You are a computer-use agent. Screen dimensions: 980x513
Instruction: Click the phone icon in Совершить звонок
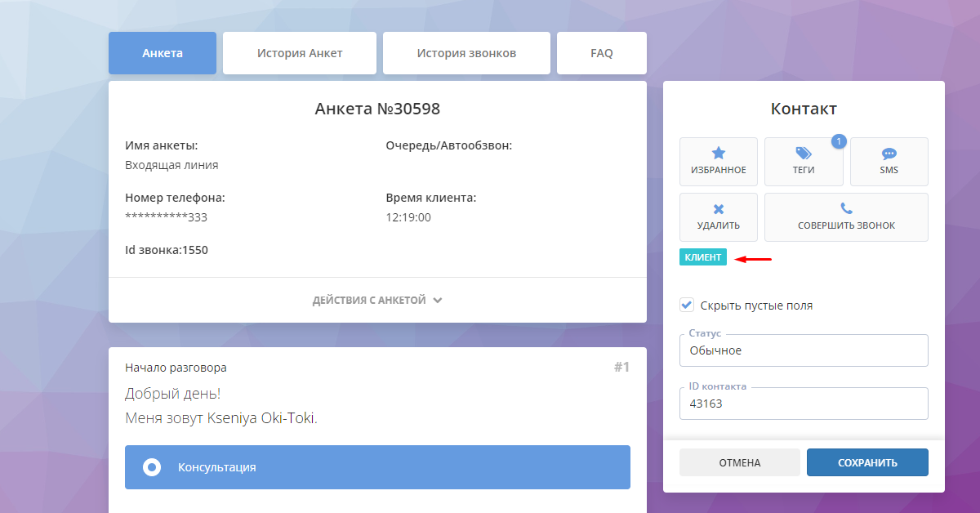click(x=846, y=208)
